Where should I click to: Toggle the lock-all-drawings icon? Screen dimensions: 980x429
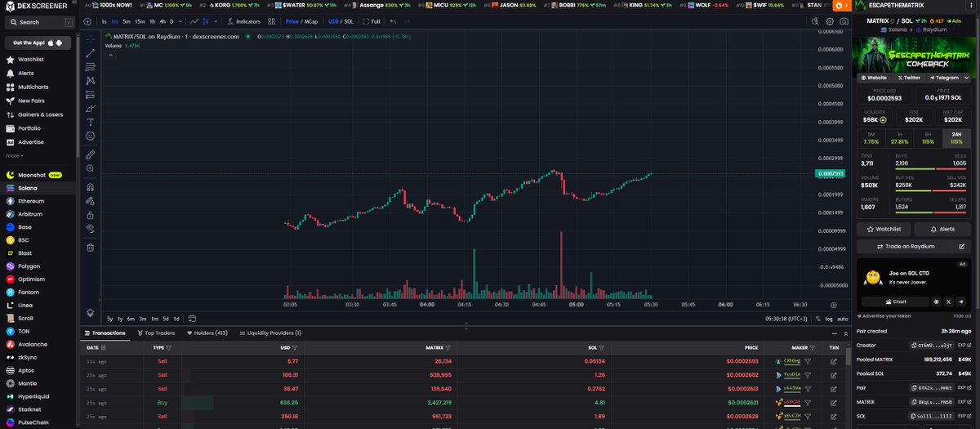click(x=90, y=215)
